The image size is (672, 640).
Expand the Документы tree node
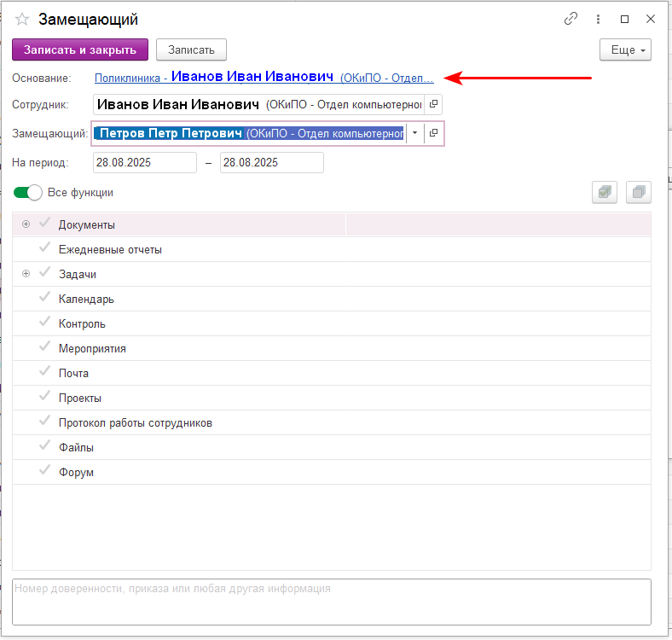(x=26, y=224)
